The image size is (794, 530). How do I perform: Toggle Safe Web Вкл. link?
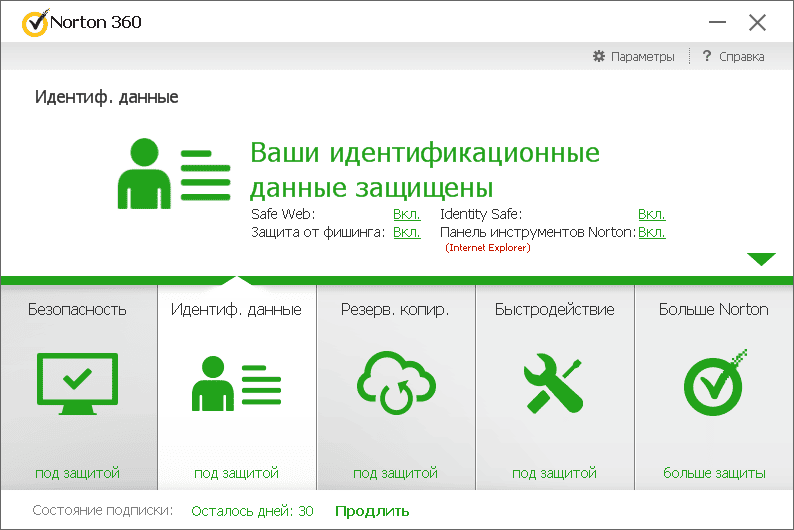pos(407,214)
